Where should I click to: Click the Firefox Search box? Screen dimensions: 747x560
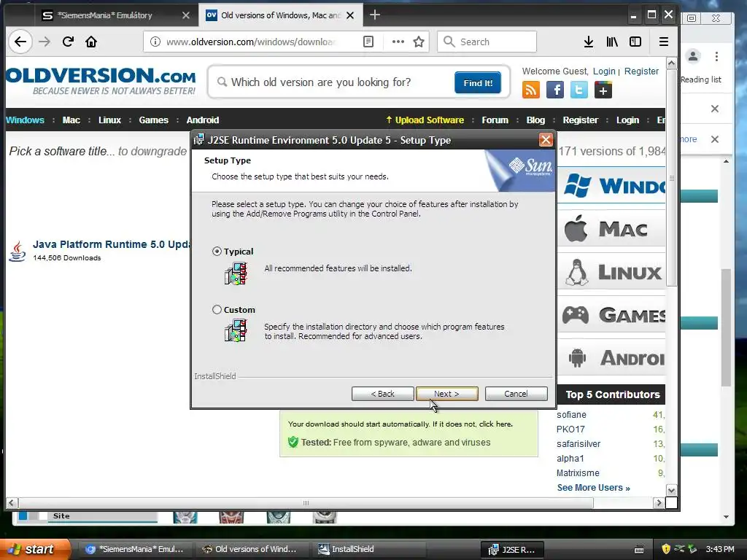(487, 42)
